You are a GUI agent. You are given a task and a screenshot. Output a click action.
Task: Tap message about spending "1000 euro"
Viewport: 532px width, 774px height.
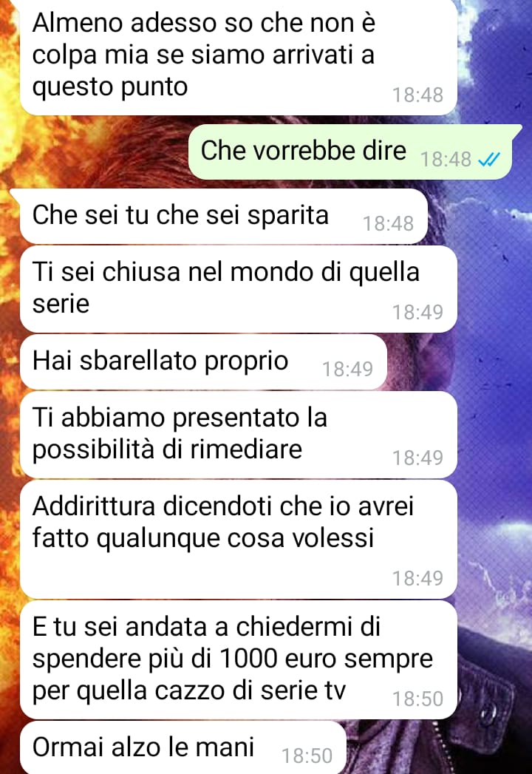(x=239, y=659)
